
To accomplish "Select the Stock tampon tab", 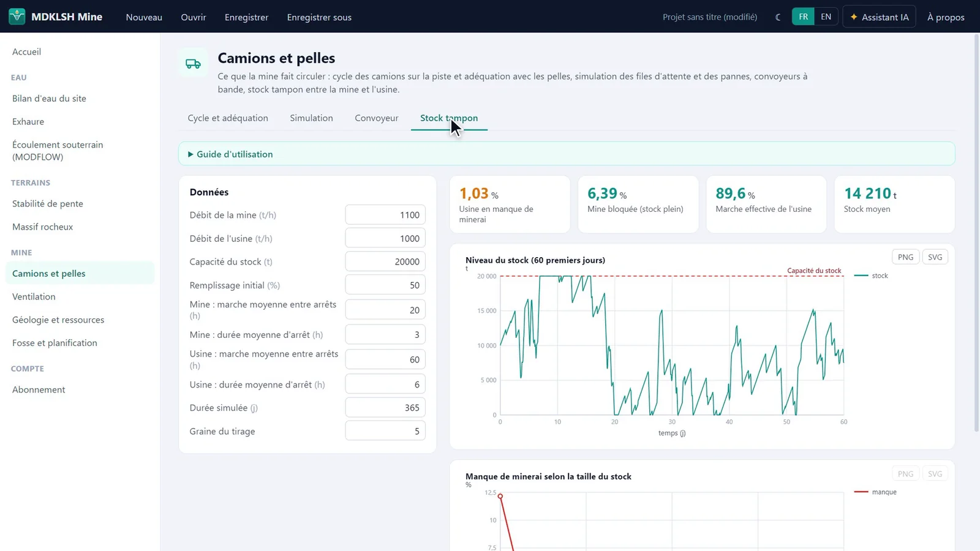I will pyautogui.click(x=449, y=118).
